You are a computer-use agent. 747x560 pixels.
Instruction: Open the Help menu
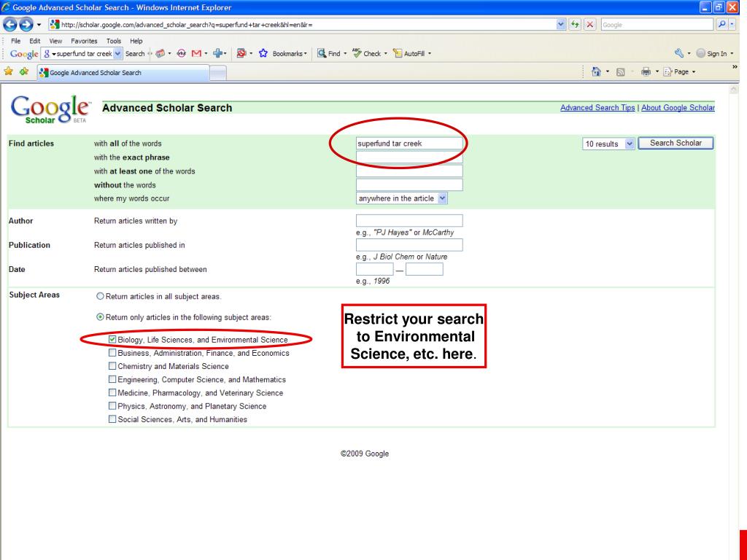click(x=136, y=41)
